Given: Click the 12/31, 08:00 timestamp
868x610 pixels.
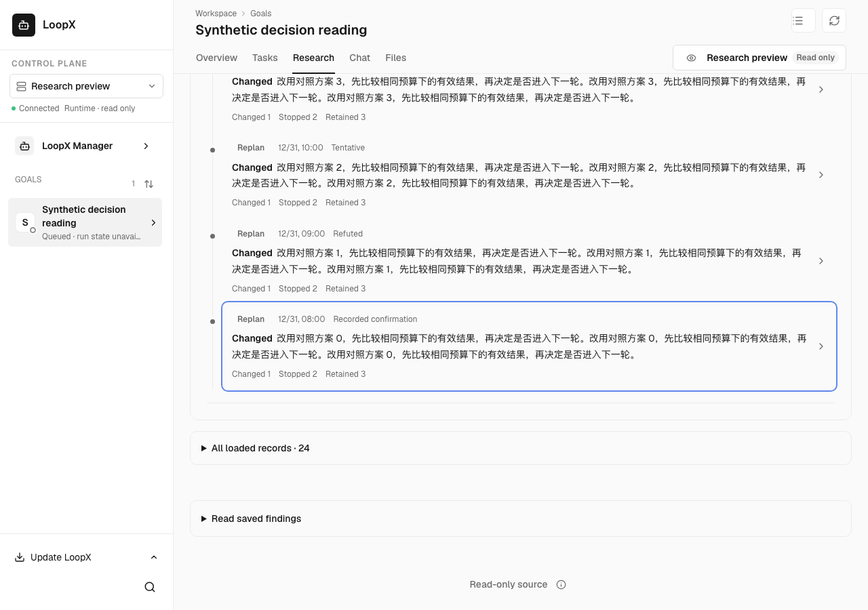Looking at the screenshot, I should tap(301, 319).
